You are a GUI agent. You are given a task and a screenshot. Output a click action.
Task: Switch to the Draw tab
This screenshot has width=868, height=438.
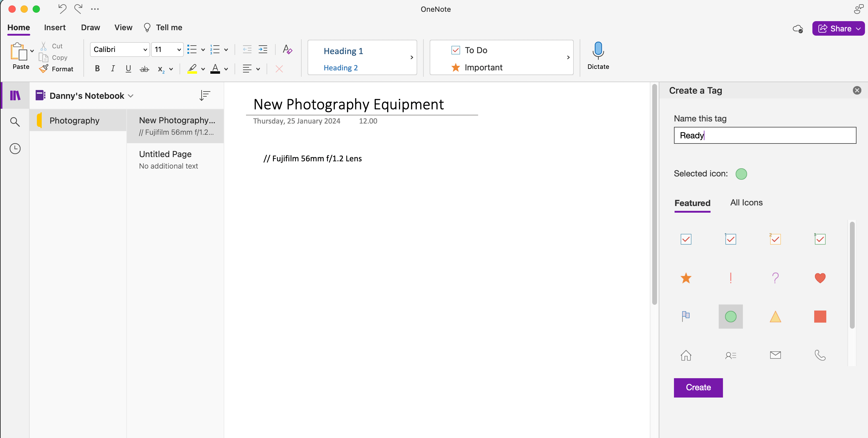click(90, 27)
